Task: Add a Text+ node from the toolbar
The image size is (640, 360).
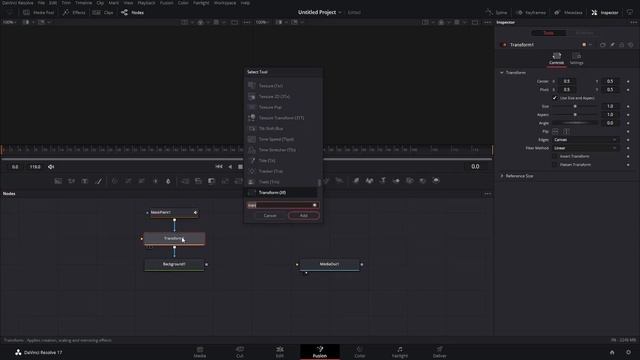Action: pos(85,181)
